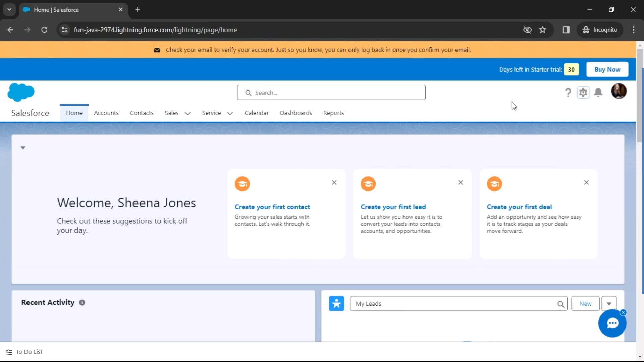
Task: Click the 'Welcome, Sheena Jones' heading
Action: [126, 203]
